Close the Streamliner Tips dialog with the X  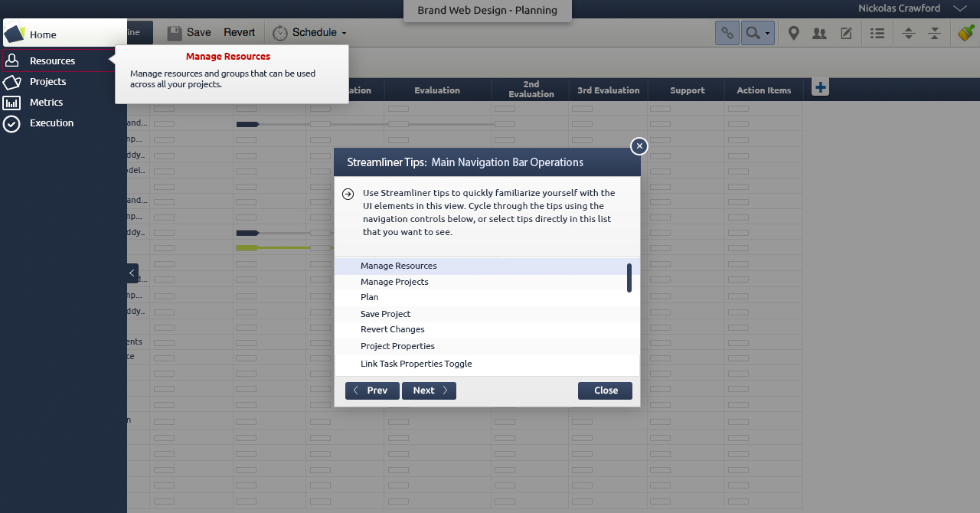639,146
